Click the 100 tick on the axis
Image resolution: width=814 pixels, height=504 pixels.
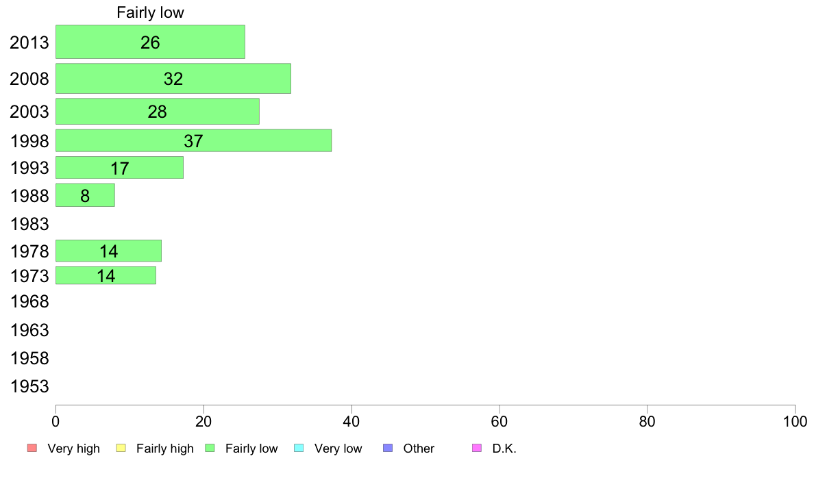pos(795,421)
